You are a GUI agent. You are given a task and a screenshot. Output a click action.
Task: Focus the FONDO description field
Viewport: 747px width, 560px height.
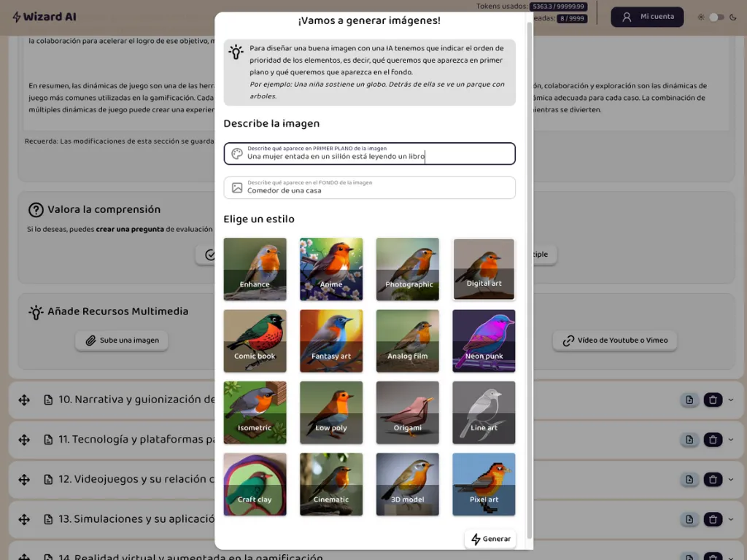click(369, 187)
